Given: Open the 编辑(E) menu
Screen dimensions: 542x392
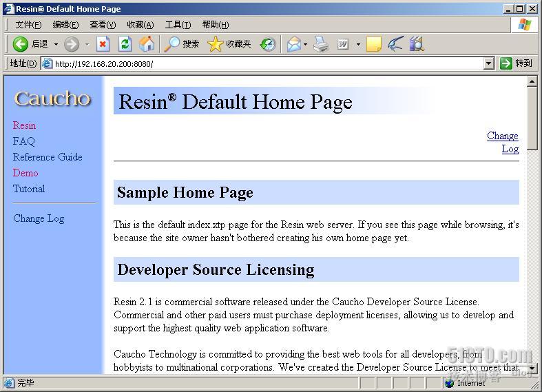Looking at the screenshot, I should (x=65, y=25).
